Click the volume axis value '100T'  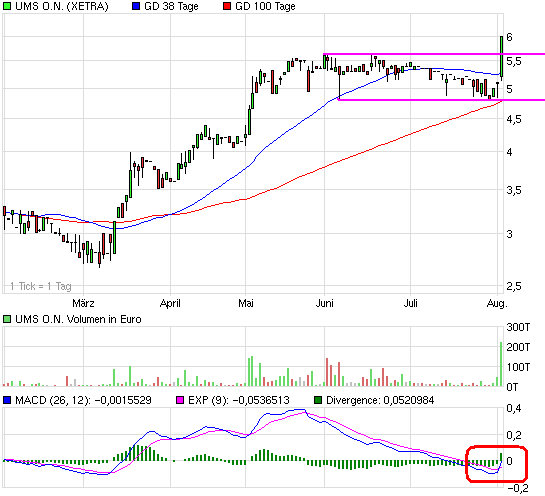518,367
